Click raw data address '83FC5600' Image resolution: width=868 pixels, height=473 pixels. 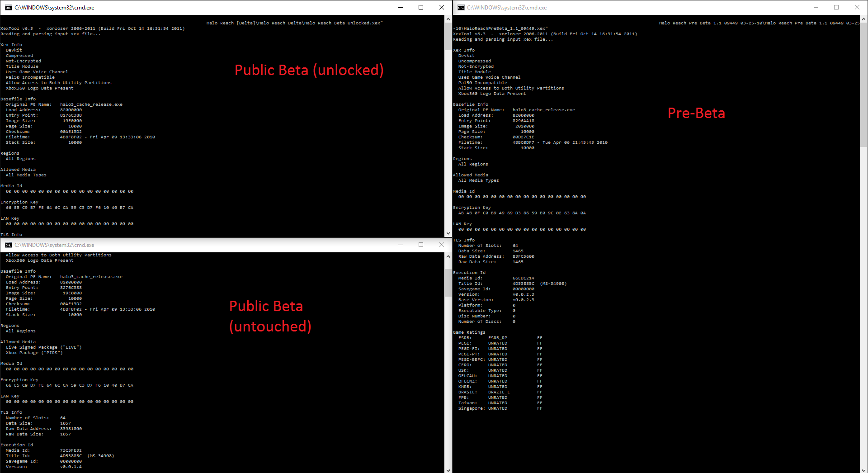(523, 256)
